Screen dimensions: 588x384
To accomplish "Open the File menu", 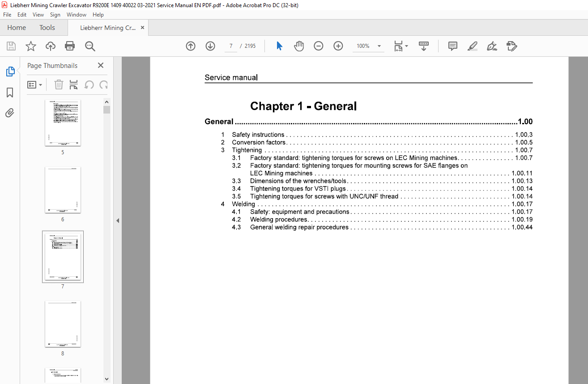I will pyautogui.click(x=7, y=15).
